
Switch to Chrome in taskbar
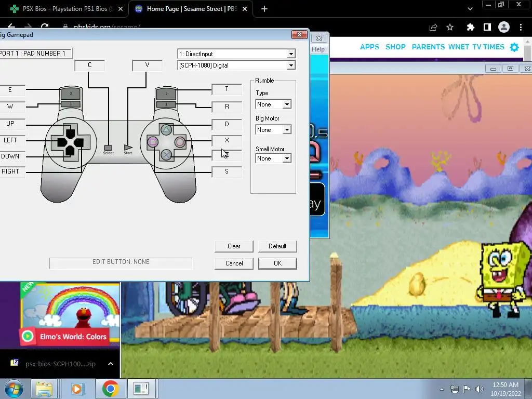coord(110,389)
